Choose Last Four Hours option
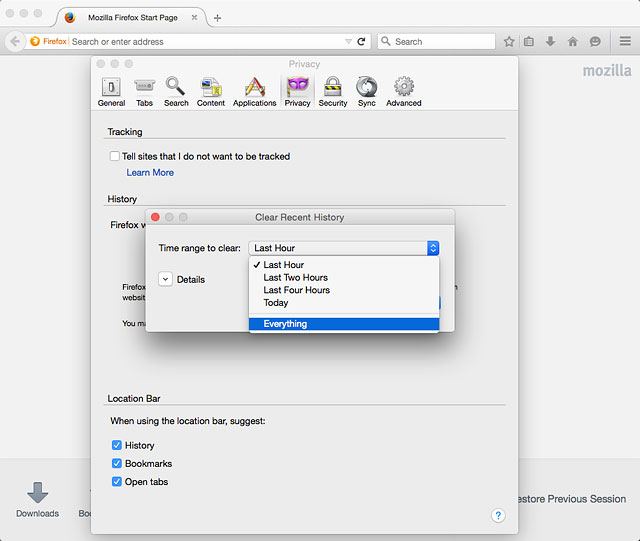 (344, 290)
